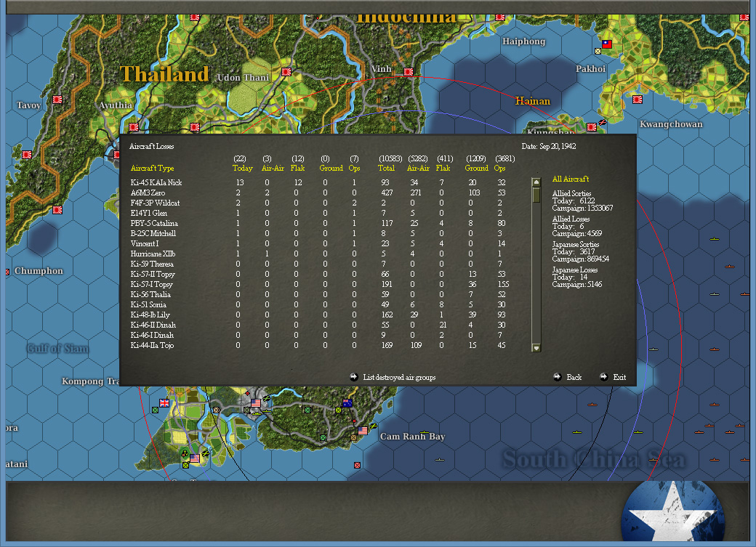
Task: Click the US flag base by Cam Ranh Bay
Action: 363,430
